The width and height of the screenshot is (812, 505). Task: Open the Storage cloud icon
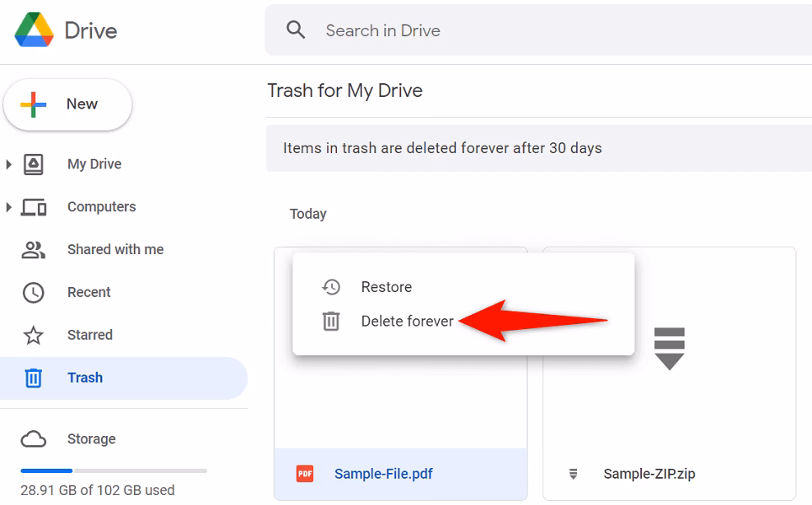click(32, 439)
